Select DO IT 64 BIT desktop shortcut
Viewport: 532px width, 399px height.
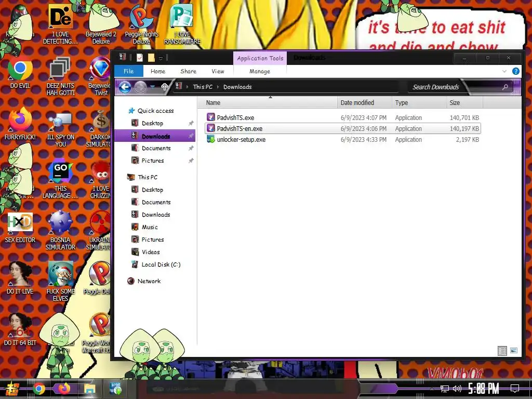[20, 330]
